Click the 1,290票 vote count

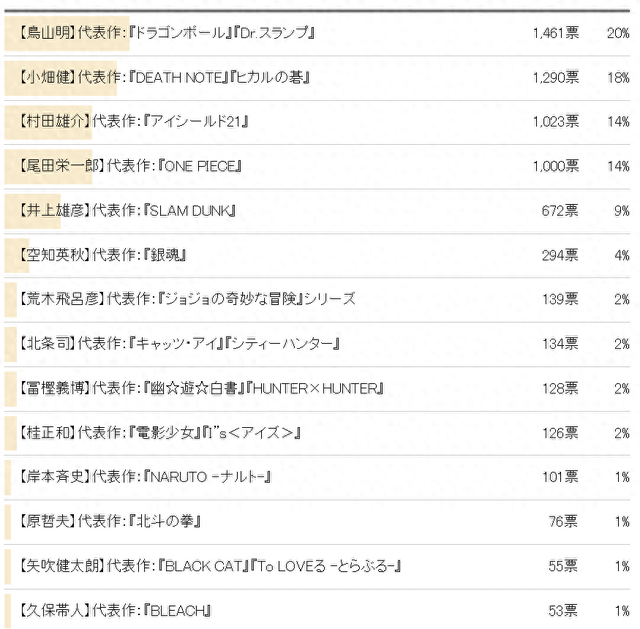(x=554, y=77)
